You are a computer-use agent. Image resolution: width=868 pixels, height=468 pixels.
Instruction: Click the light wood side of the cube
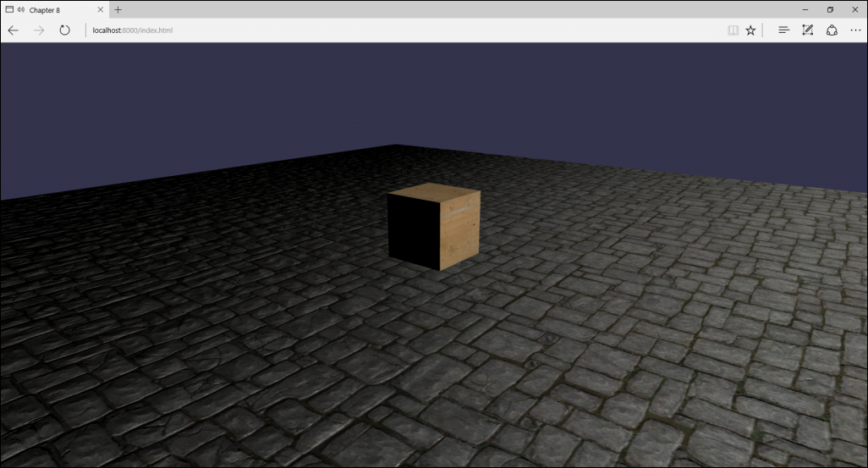coord(461,230)
